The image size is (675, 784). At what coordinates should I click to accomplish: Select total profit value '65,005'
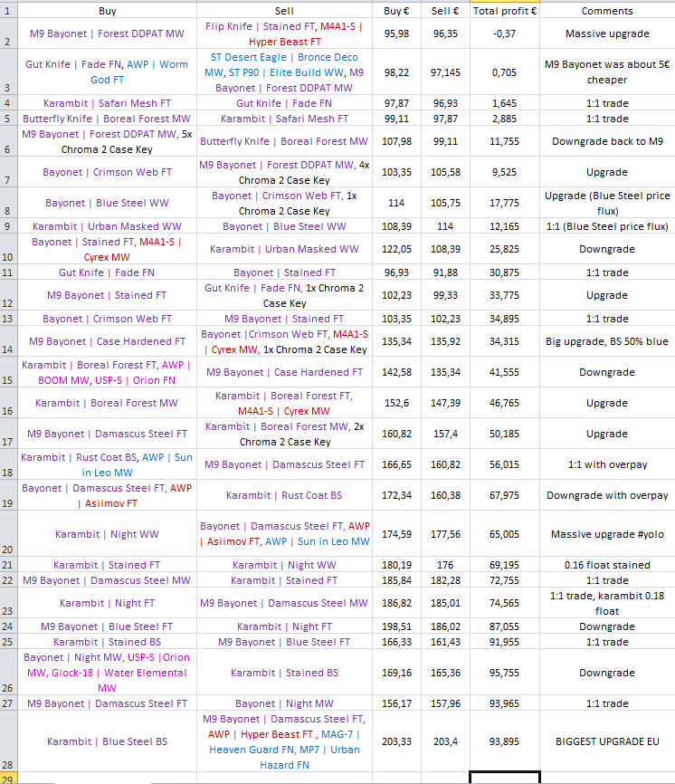click(505, 534)
